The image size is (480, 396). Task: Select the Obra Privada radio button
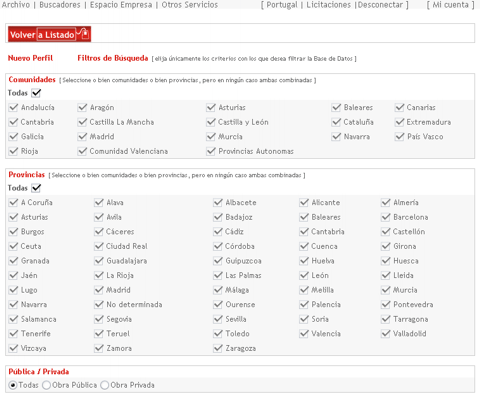(x=105, y=385)
